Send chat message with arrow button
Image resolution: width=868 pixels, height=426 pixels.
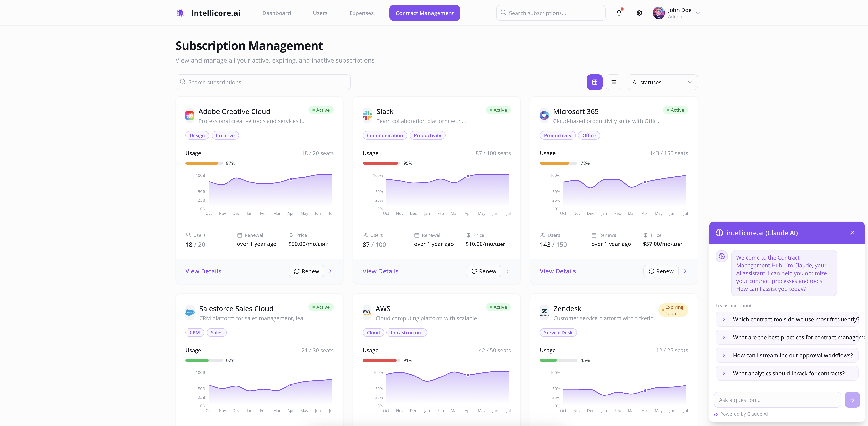[852, 400]
